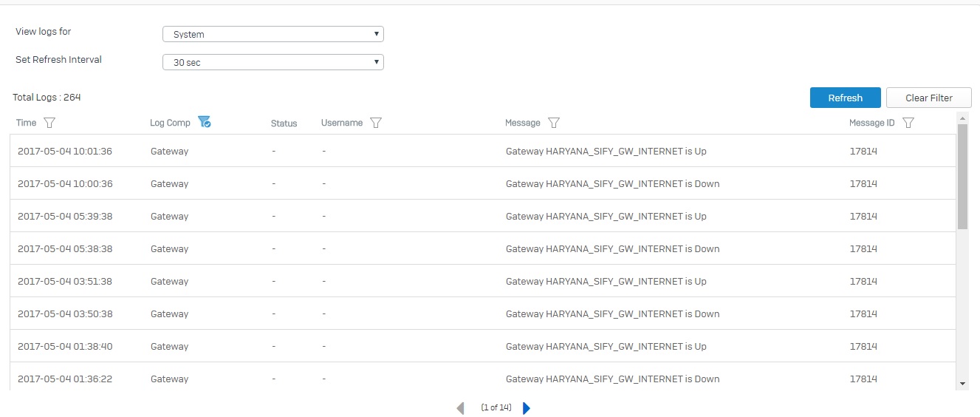Click the Username column header

[x=342, y=123]
